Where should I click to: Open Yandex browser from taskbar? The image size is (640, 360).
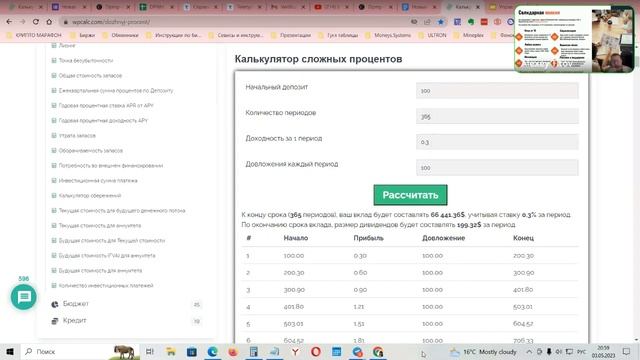295,351
